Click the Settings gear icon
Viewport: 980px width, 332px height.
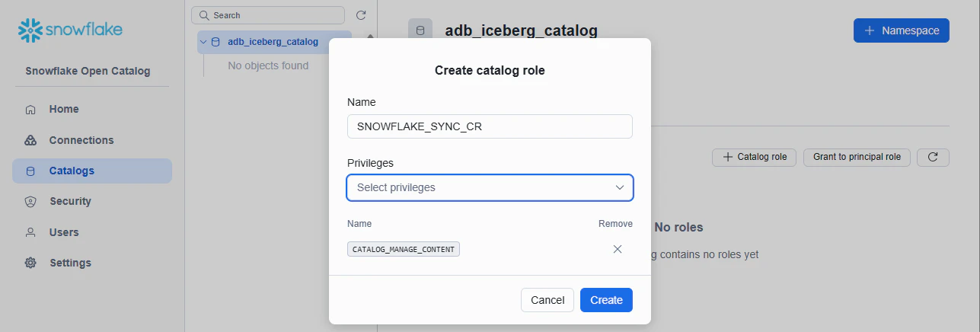click(30, 263)
